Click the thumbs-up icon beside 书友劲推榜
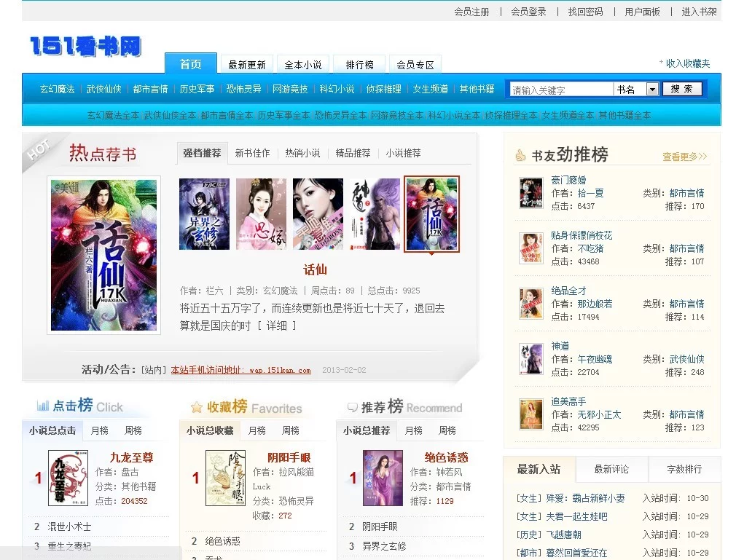The image size is (736, 560). click(x=520, y=155)
